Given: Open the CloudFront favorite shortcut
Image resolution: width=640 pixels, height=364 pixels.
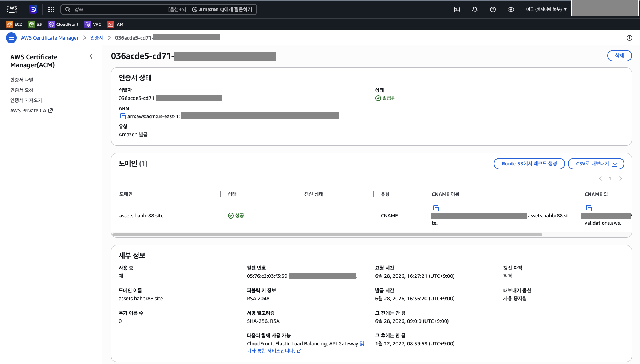Looking at the screenshot, I should click(x=63, y=24).
